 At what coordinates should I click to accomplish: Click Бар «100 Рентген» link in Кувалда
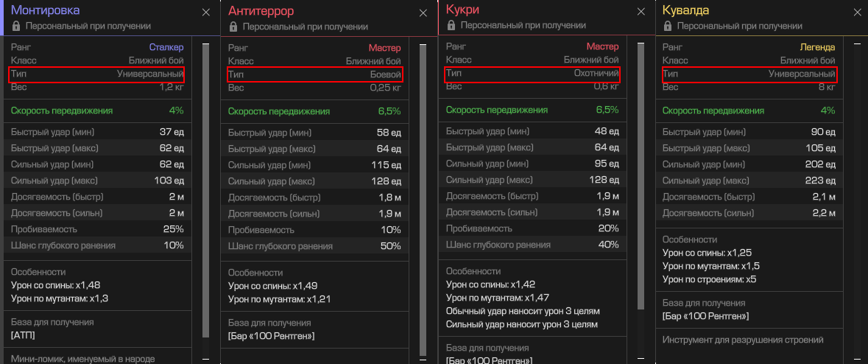point(705,316)
